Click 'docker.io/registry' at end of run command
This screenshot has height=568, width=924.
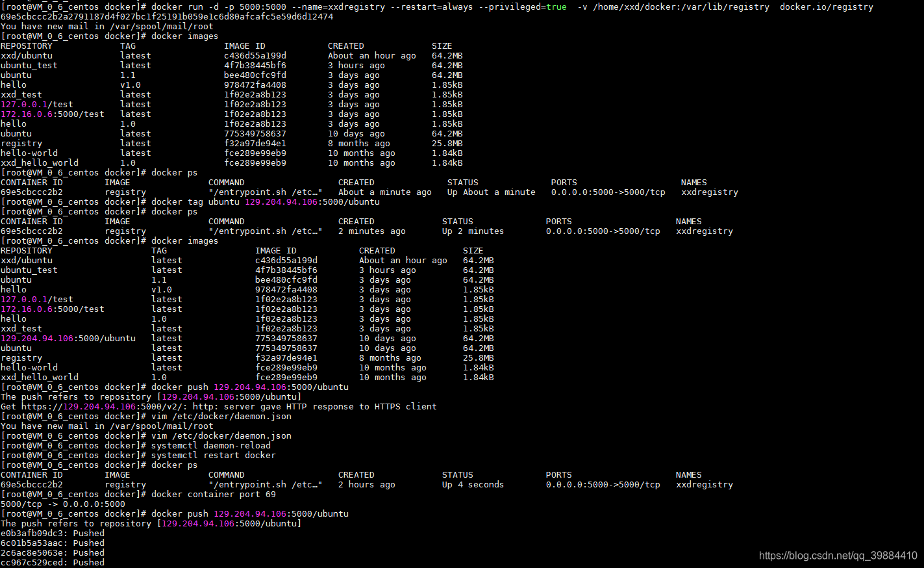(x=826, y=7)
